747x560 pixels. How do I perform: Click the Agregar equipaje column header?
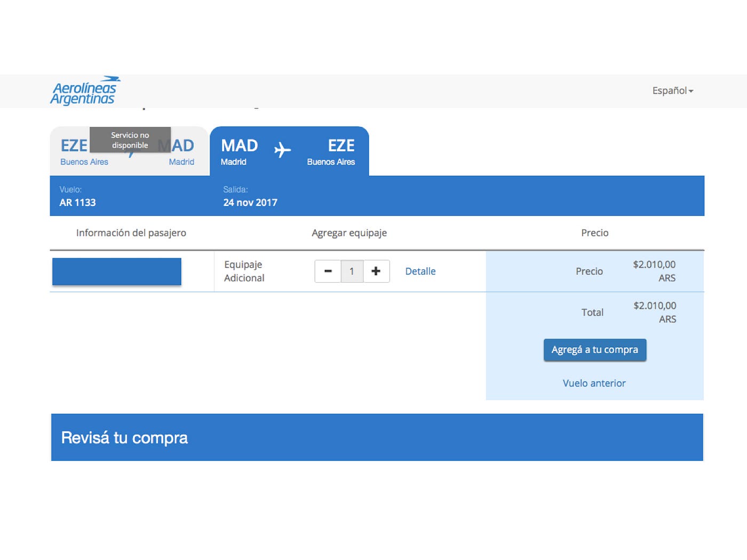(349, 233)
